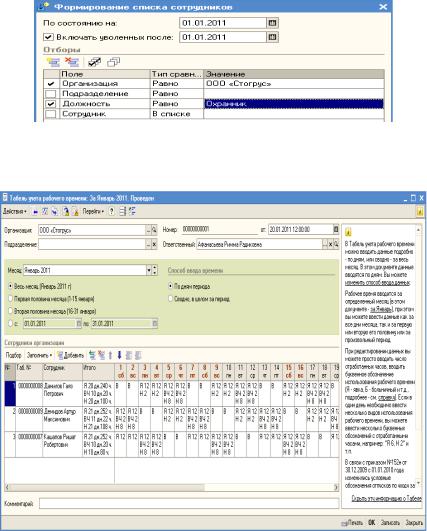
Task: Click delete row icon after Добавить
Action: (101, 355)
